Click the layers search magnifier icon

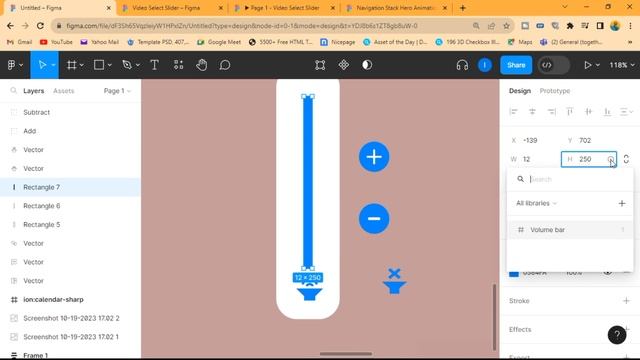pyautogui.click(x=13, y=90)
